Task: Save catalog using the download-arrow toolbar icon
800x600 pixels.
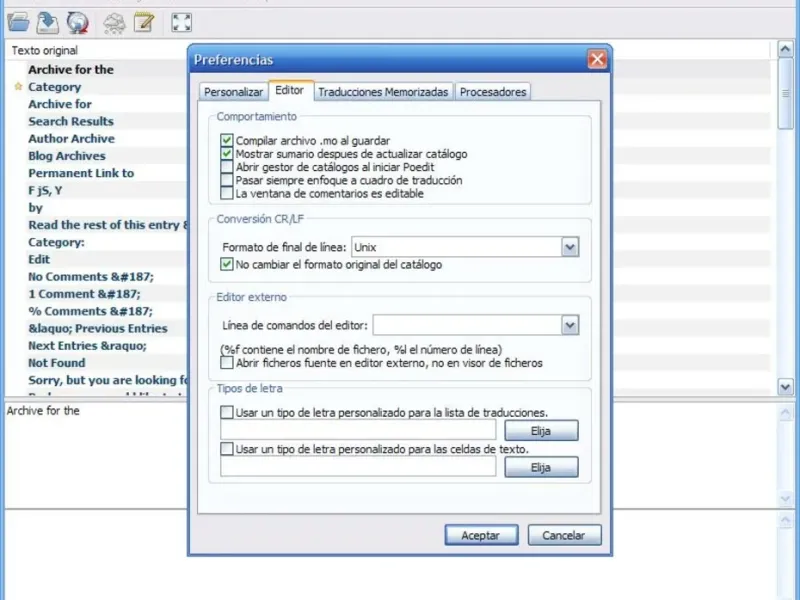Action: pyautogui.click(x=48, y=22)
